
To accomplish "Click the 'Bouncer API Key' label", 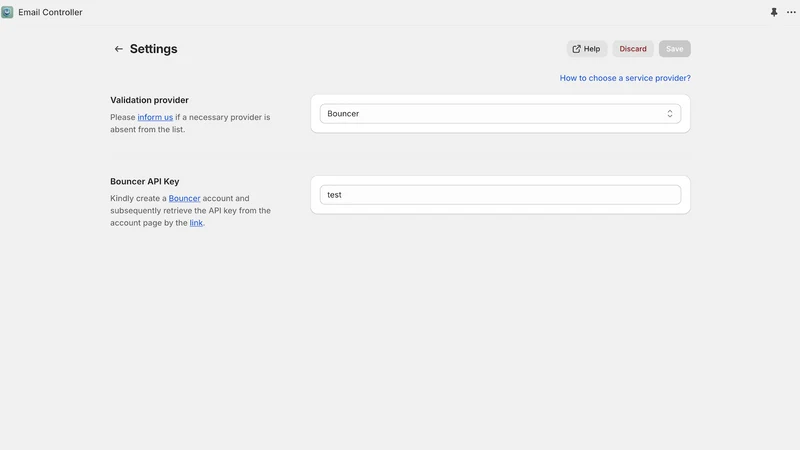I will pos(144,181).
